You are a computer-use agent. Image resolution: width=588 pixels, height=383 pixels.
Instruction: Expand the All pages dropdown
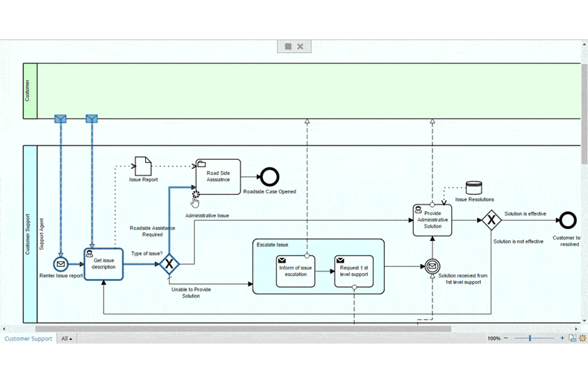(x=67, y=338)
